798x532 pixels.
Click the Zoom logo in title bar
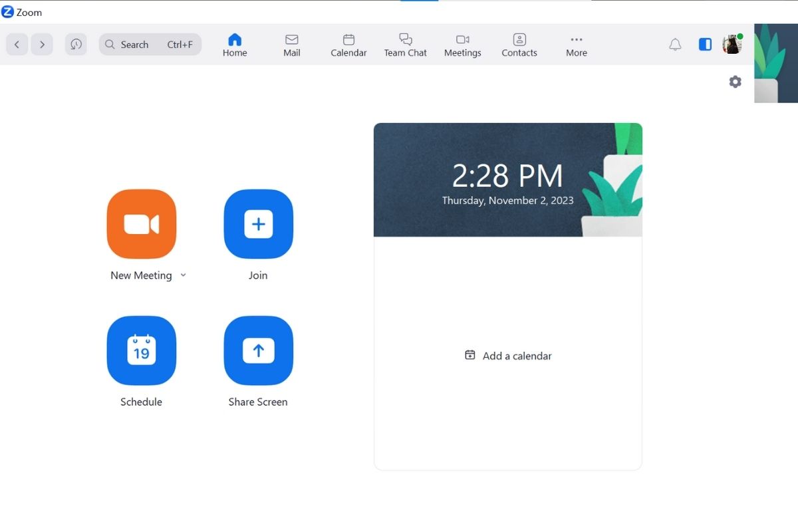pos(8,12)
